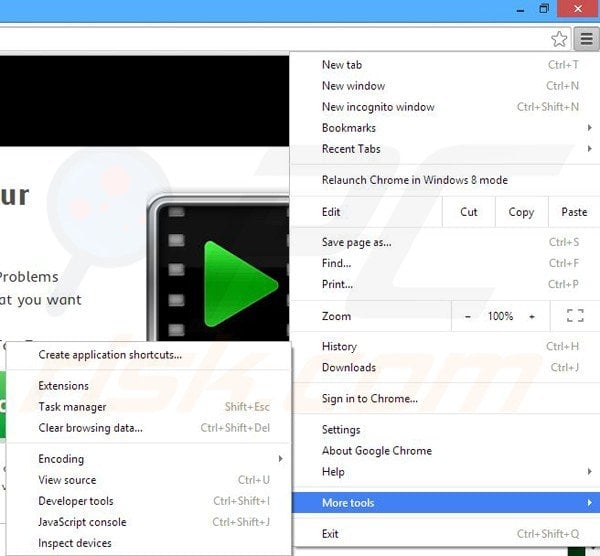Close the Chrome window
600x556 pixels.
[x=578, y=9]
